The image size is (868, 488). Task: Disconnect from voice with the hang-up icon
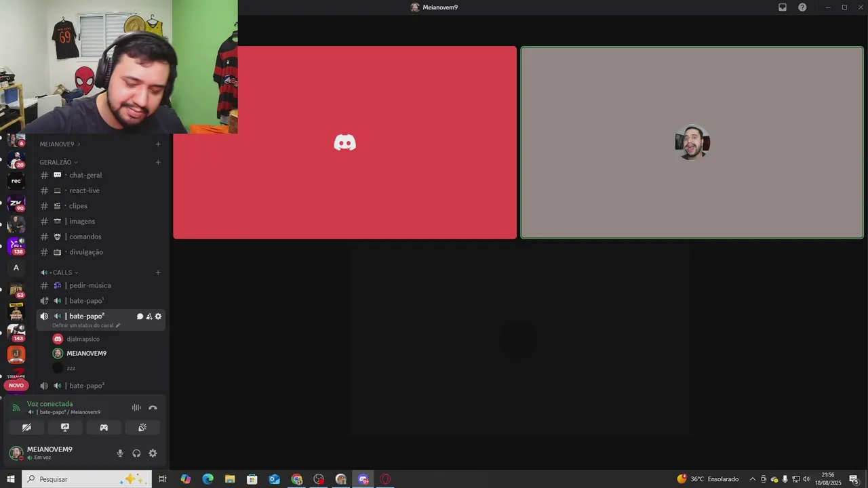(153, 407)
